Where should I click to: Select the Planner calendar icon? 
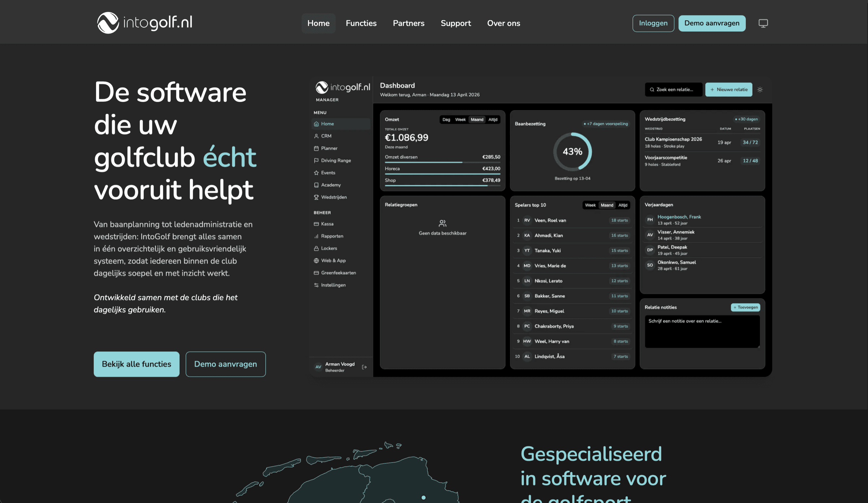[x=316, y=148]
